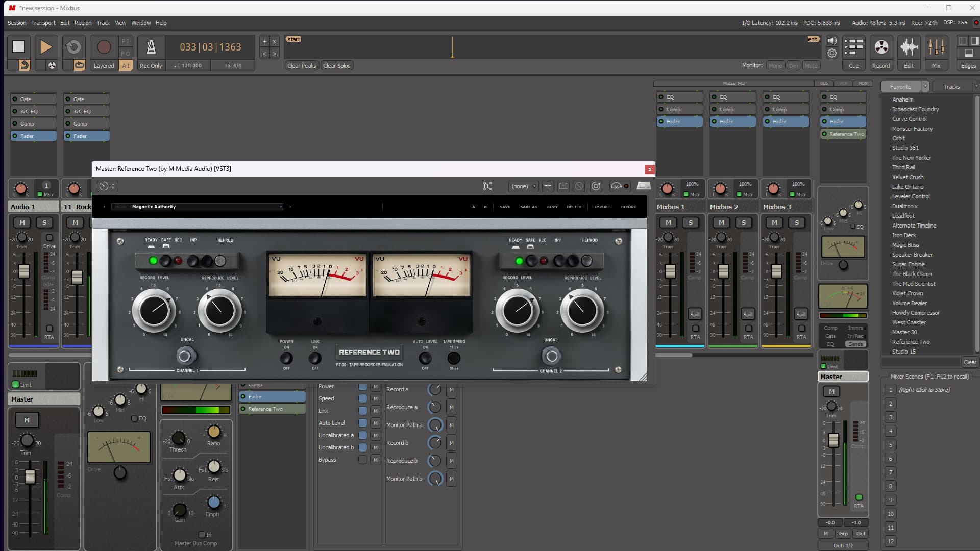Solo the Mixbus 1 channel
980x551 pixels.
coord(691,222)
